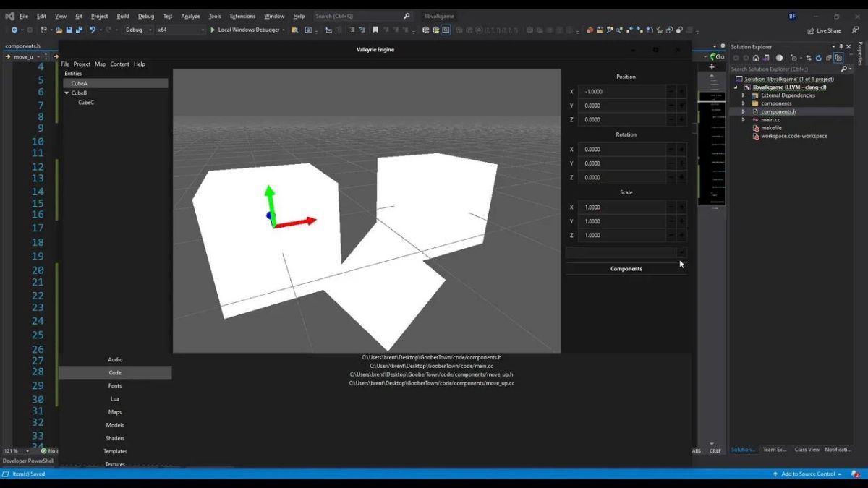The height and width of the screenshot is (488, 868).
Task: Expand the components folder in Solution Explorer
Action: (x=743, y=103)
